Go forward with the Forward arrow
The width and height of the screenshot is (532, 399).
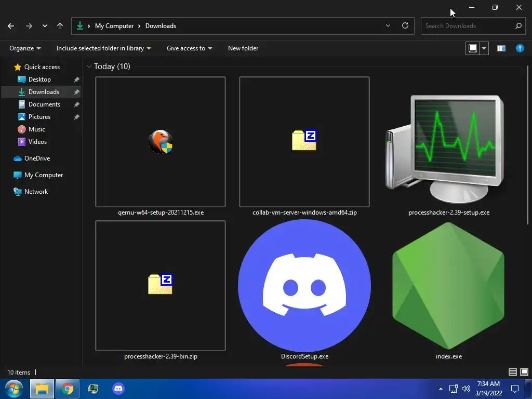29,26
